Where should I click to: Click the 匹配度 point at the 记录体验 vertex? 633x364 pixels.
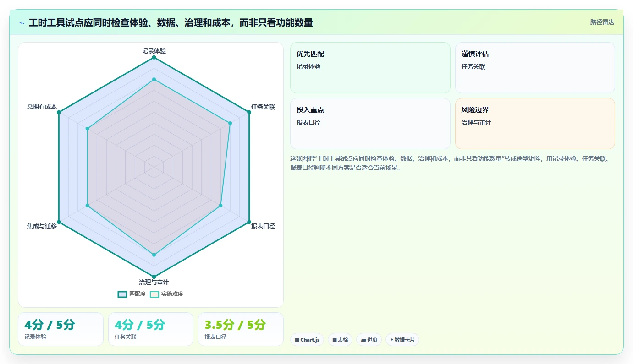tap(154, 57)
